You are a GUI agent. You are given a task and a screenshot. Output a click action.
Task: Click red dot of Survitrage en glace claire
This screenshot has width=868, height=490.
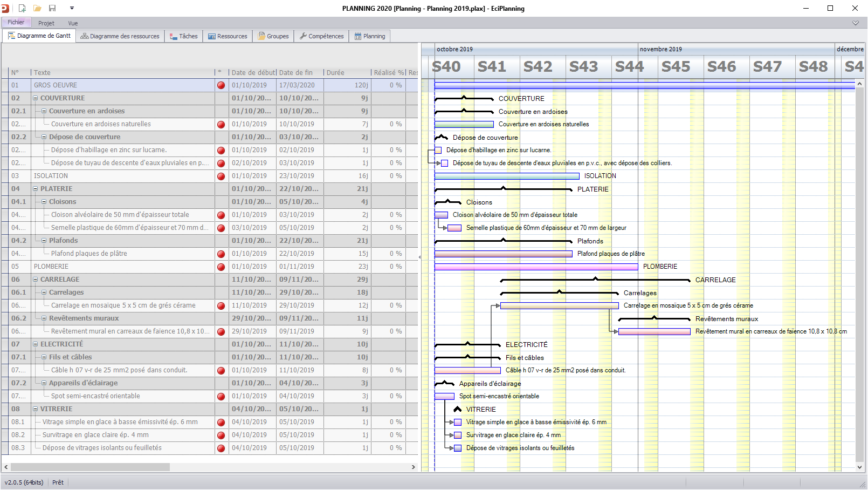[x=221, y=435]
